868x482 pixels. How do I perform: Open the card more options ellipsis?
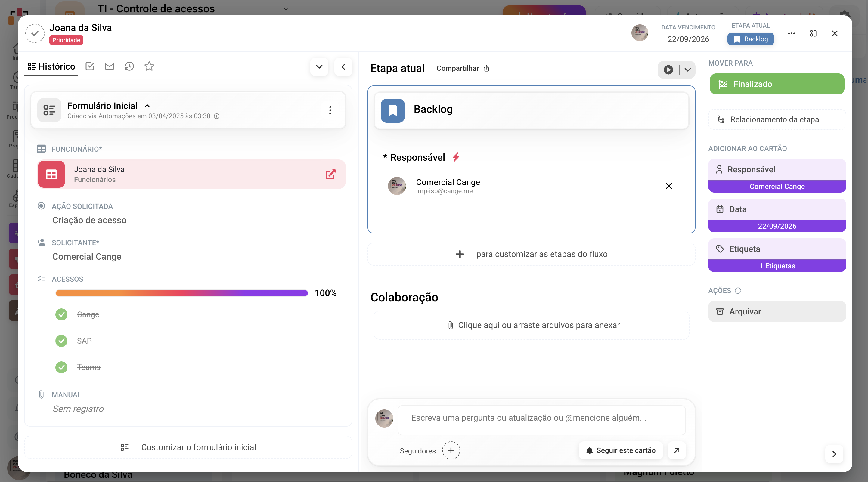tap(792, 33)
